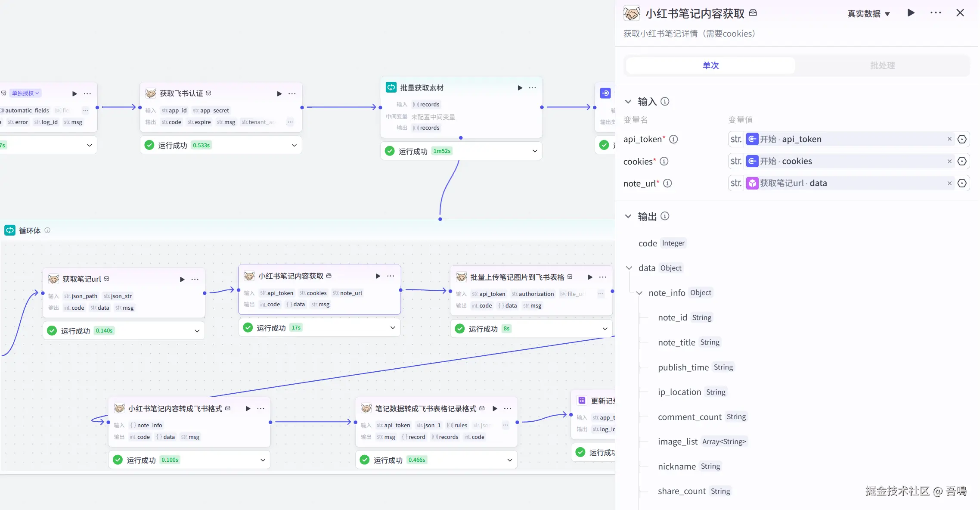The width and height of the screenshot is (980, 510).
Task: Open 真实数据 dropdown
Action: pos(868,14)
